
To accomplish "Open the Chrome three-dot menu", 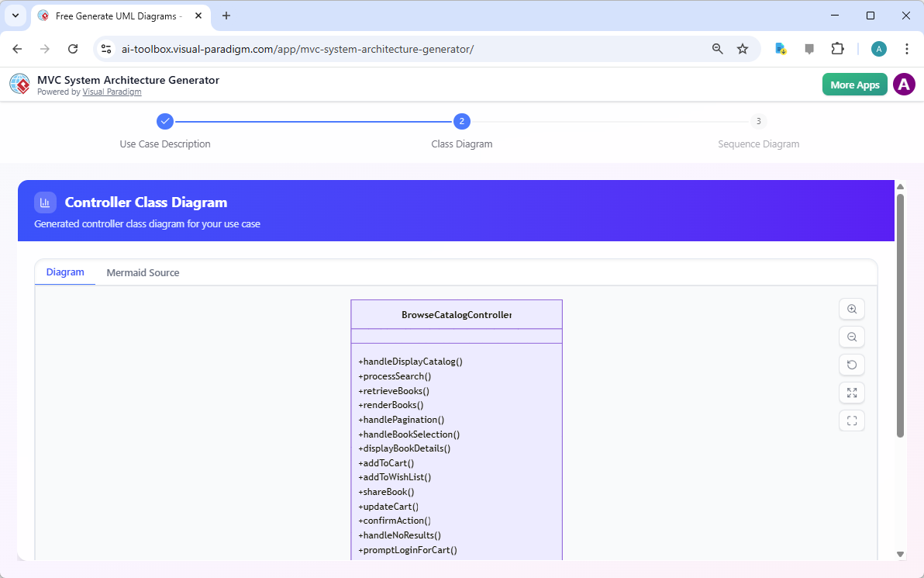I will (x=907, y=48).
